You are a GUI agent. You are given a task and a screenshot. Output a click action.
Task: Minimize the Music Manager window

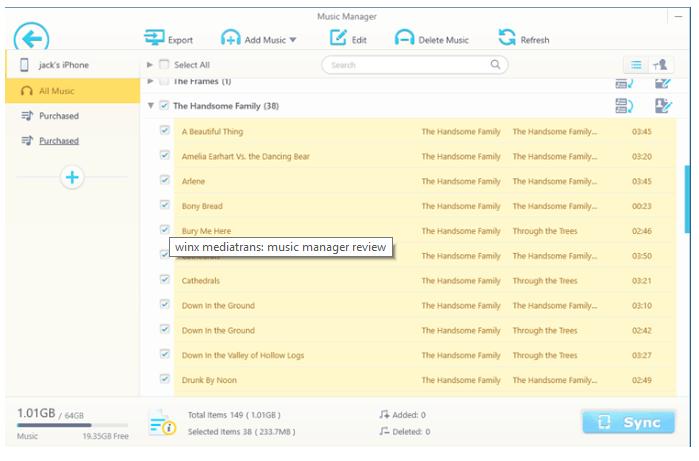tap(678, 17)
